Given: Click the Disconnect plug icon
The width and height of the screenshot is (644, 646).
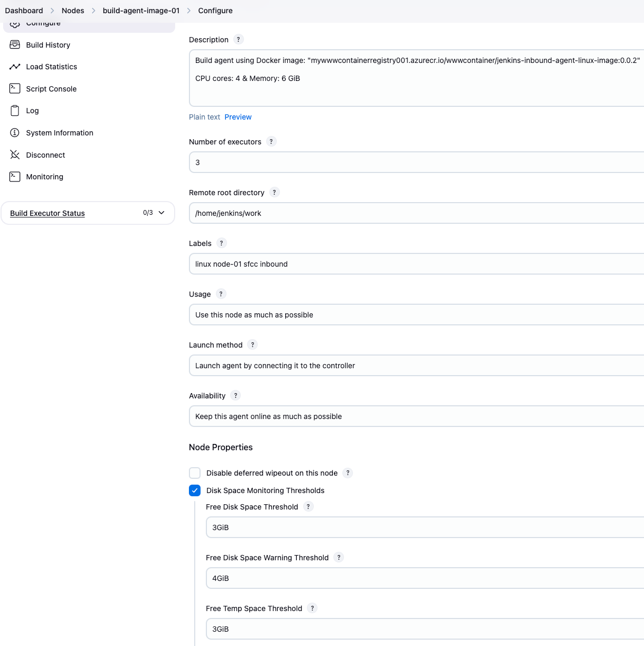Looking at the screenshot, I should pos(15,155).
